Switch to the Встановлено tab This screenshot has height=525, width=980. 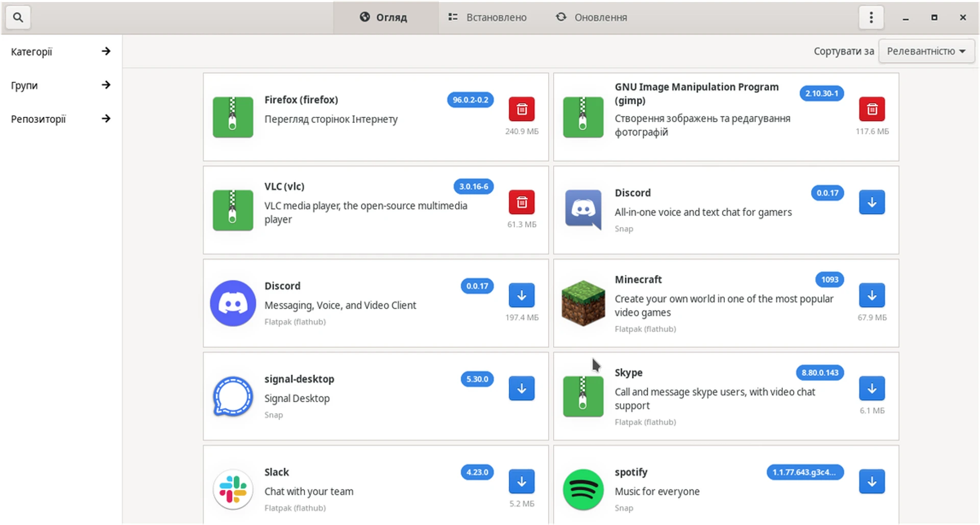click(x=487, y=17)
